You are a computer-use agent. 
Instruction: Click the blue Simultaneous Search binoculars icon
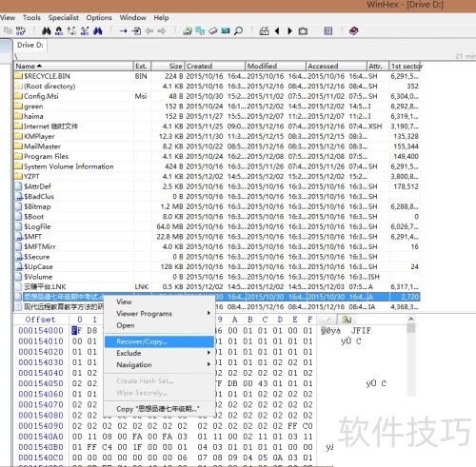(98, 30)
